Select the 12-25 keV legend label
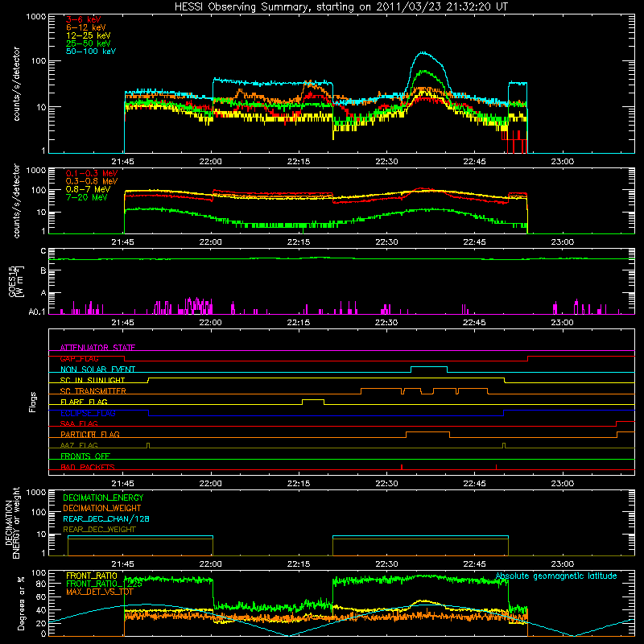The image size is (644, 644). (x=88, y=35)
